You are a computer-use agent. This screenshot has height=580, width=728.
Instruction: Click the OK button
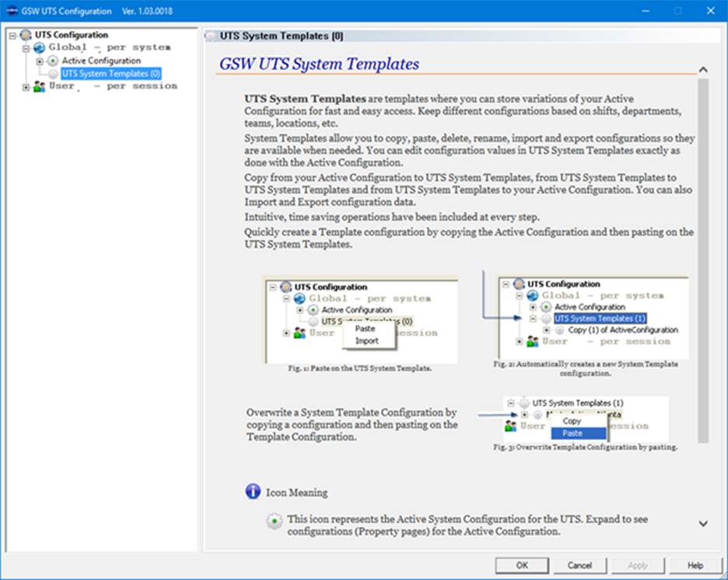pyautogui.click(x=522, y=565)
